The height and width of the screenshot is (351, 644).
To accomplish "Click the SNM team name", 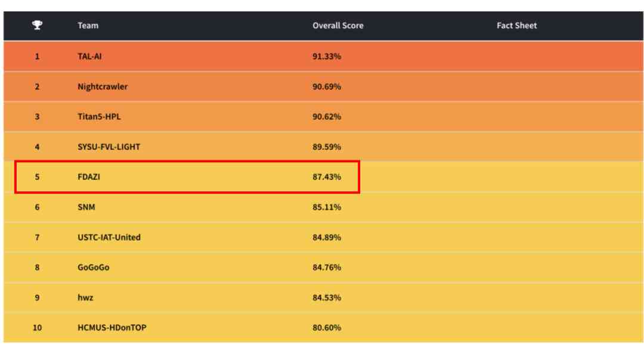I will tap(86, 207).
